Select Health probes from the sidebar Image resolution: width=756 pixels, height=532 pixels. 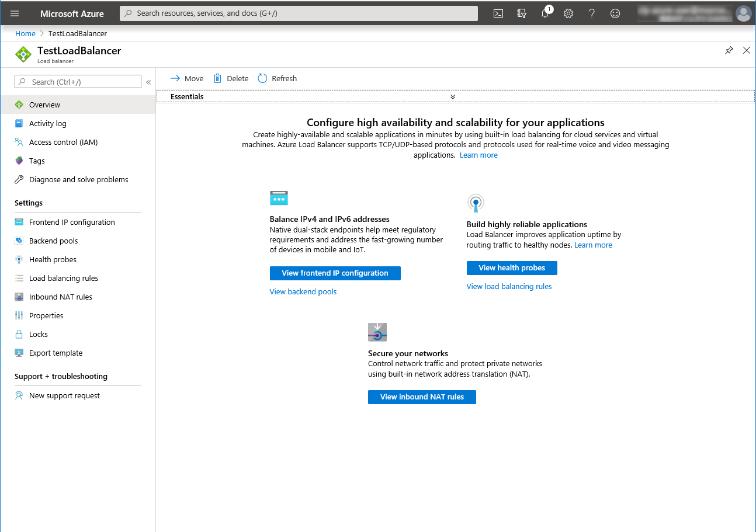coord(53,259)
